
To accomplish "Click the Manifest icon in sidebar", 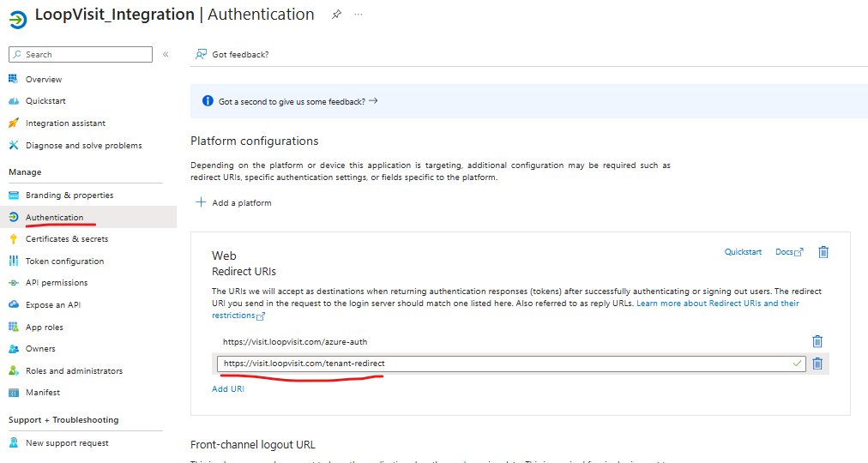I will 13,393.
